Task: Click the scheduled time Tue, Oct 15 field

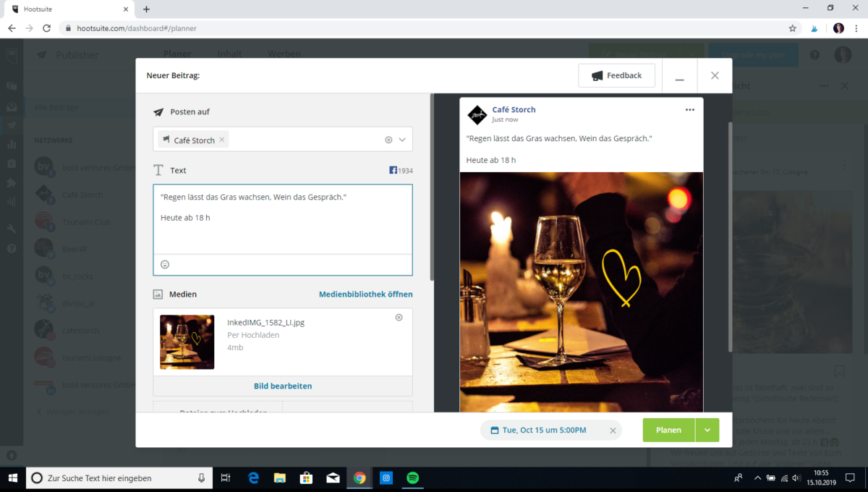Action: click(x=546, y=430)
